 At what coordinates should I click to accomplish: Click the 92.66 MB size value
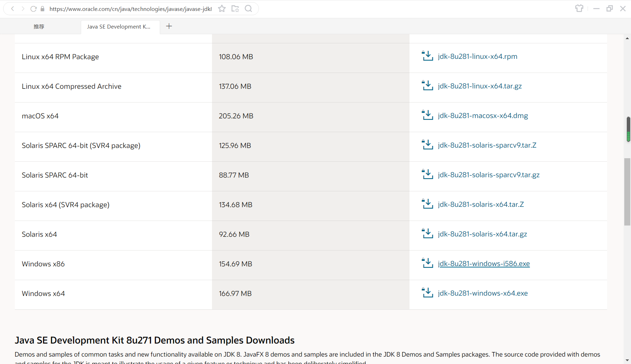click(x=234, y=234)
